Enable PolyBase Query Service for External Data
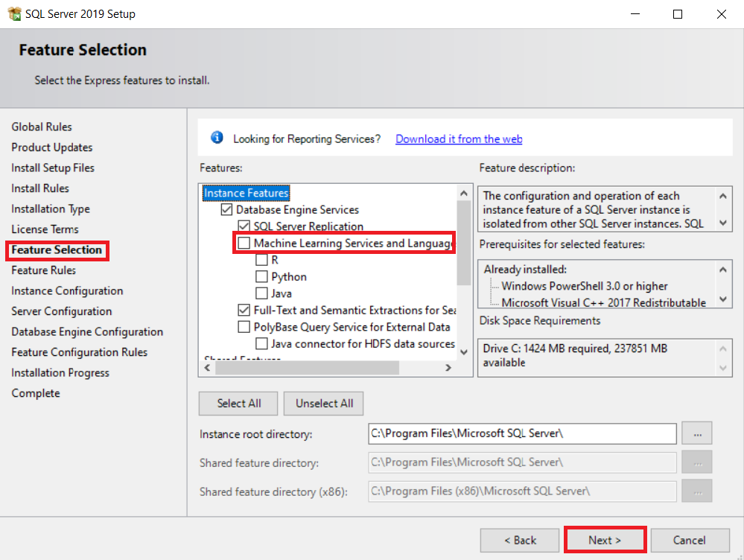This screenshot has height=560, width=744. coord(244,327)
